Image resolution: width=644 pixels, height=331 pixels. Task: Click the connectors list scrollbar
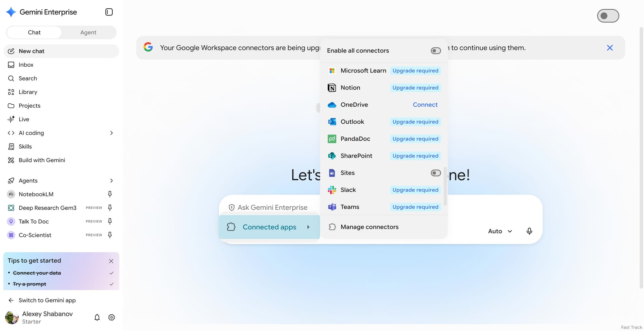point(445,186)
